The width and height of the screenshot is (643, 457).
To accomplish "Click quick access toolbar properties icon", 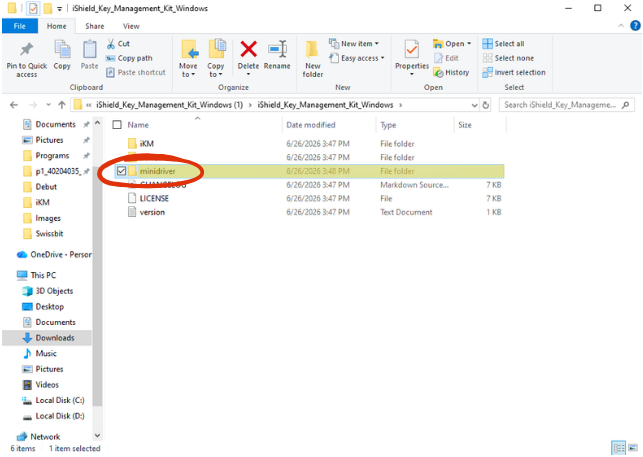I will (x=33, y=8).
